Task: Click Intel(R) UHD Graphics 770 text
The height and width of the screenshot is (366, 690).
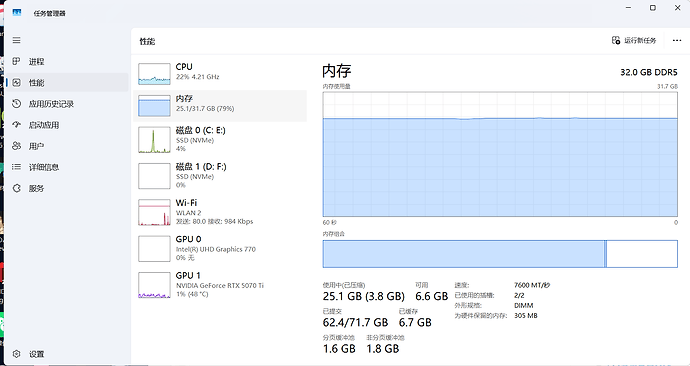Action: pos(216,249)
